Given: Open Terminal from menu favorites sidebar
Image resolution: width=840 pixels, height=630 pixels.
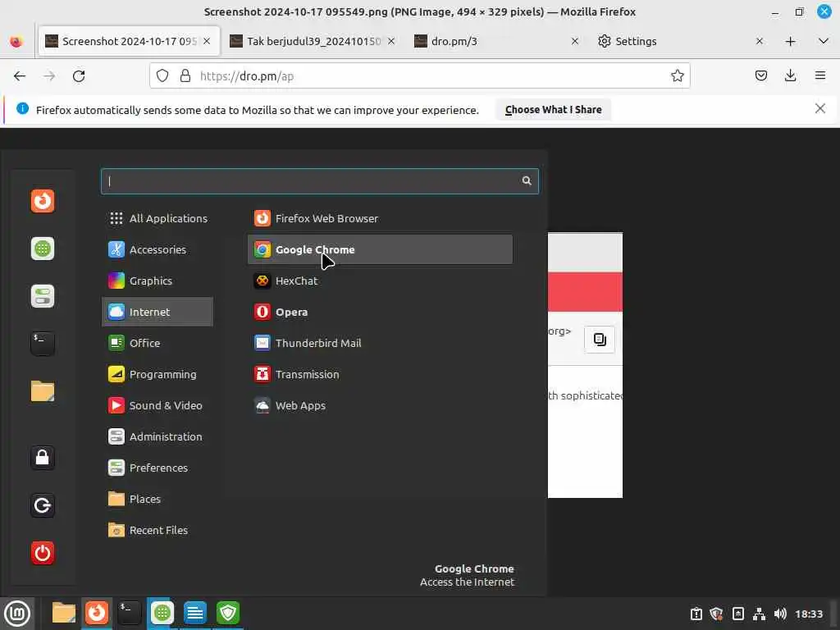Looking at the screenshot, I should point(43,344).
